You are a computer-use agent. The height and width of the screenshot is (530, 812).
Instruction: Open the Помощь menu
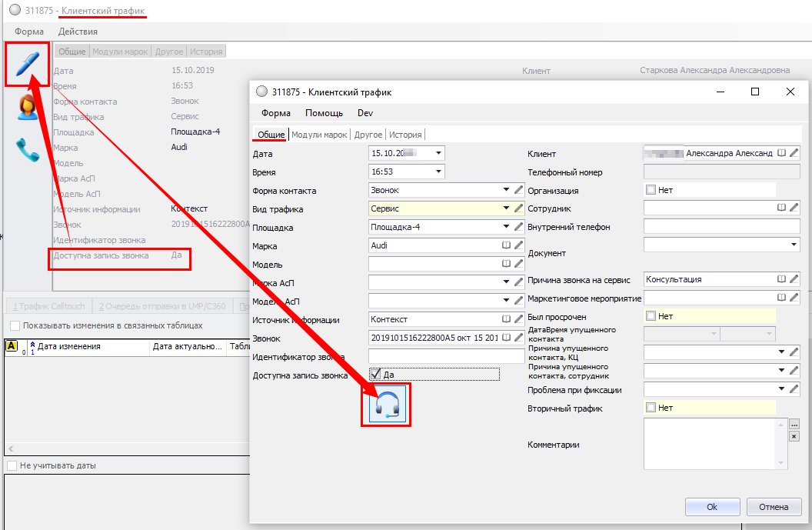(x=324, y=113)
